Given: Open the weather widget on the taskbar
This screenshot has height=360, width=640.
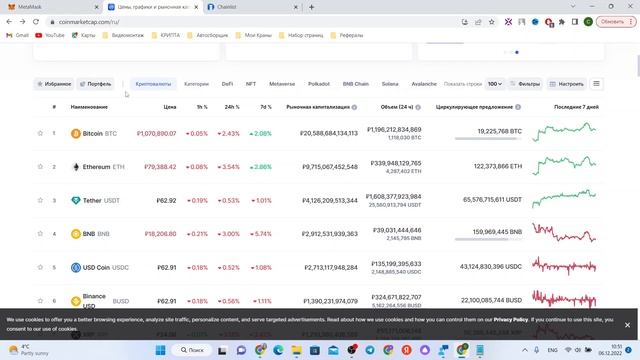Looking at the screenshot, I should tap(29, 350).
